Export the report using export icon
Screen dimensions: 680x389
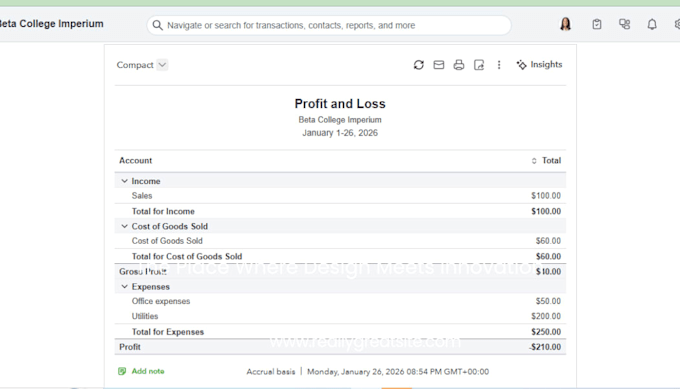[x=479, y=65]
